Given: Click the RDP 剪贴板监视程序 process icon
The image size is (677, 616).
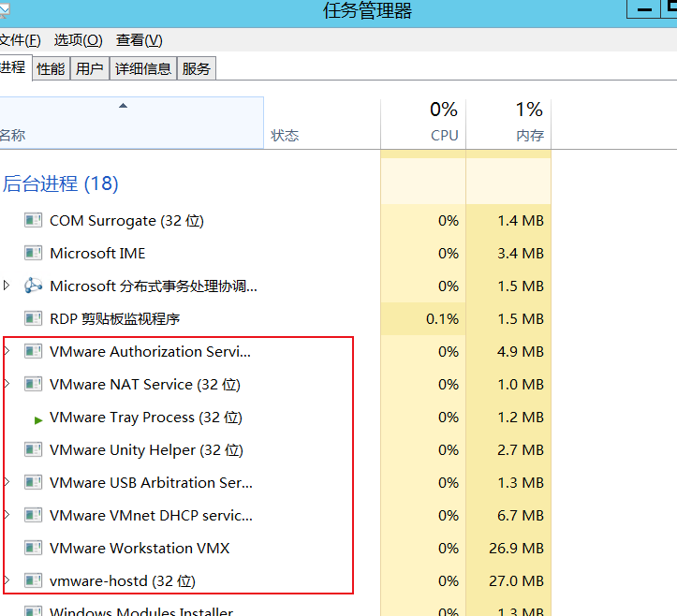Looking at the screenshot, I should click(33, 319).
